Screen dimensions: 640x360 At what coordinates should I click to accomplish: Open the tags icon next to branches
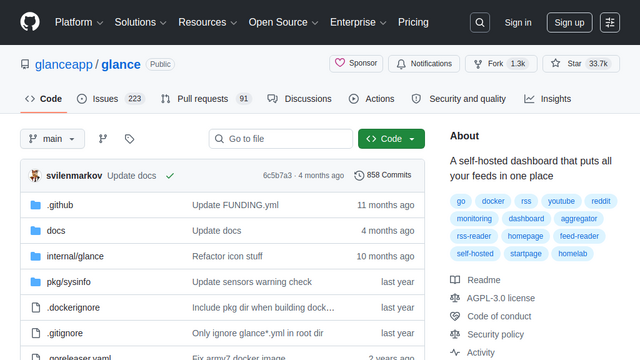(129, 139)
